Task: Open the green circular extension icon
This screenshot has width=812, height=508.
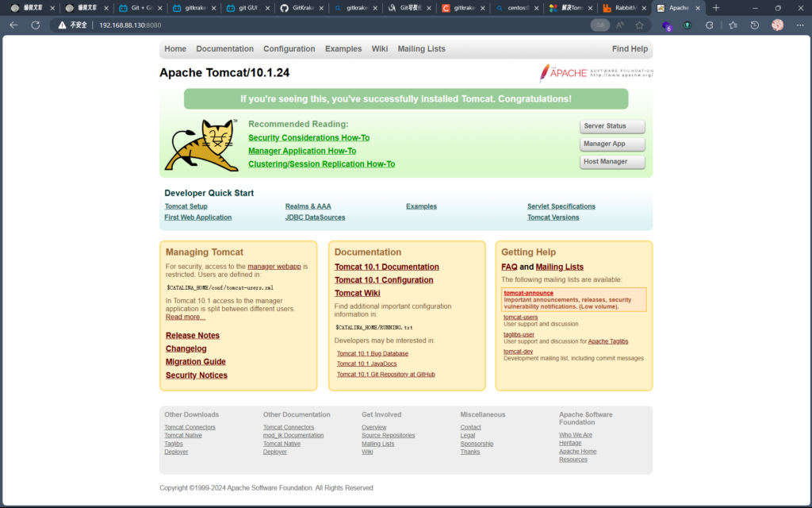Action: click(x=688, y=25)
